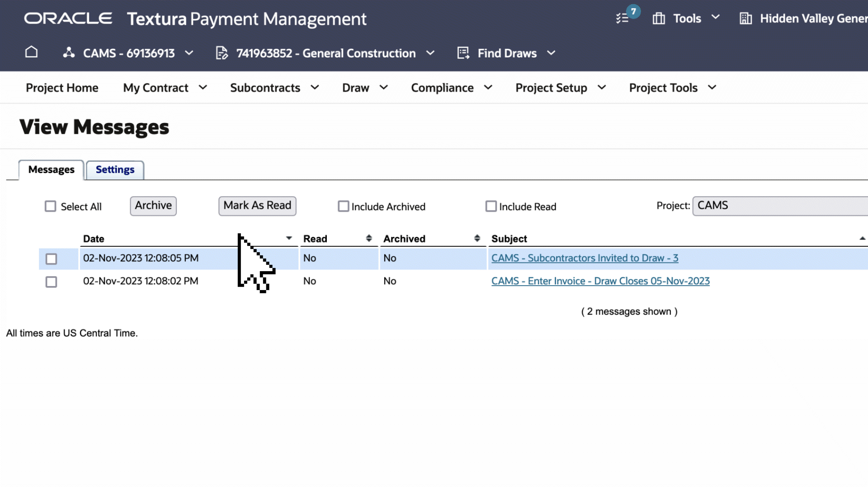
Task: Sort by Archived column arrows
Action: (477, 238)
